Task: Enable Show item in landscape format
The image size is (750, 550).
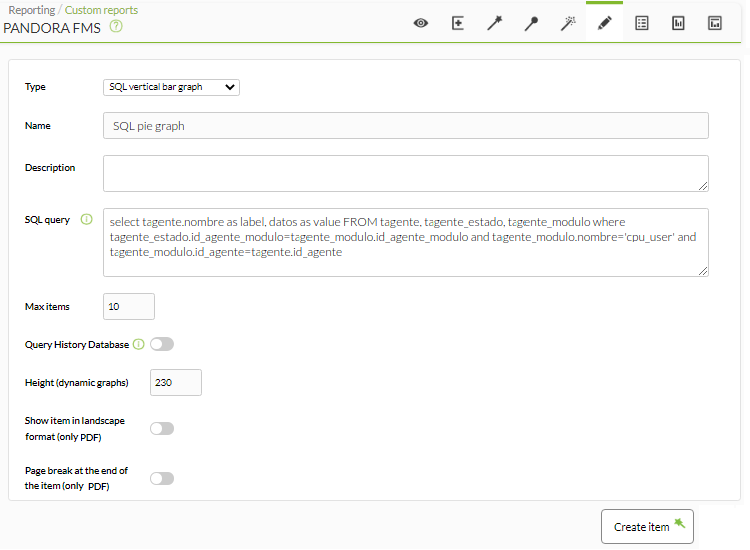Action: pyautogui.click(x=162, y=429)
